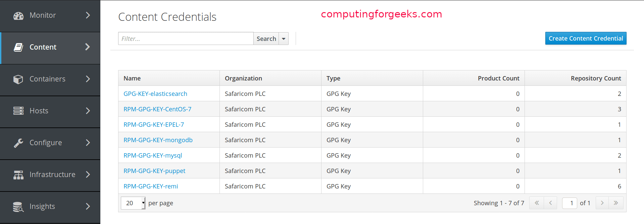This screenshot has width=644, height=224.
Task: Open the Containers menu item
Action: [x=47, y=79]
